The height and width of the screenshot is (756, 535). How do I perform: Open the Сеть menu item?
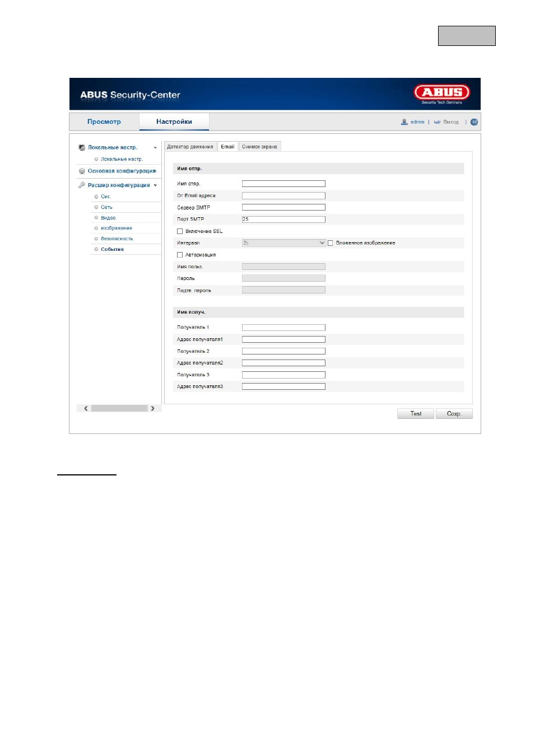106,207
